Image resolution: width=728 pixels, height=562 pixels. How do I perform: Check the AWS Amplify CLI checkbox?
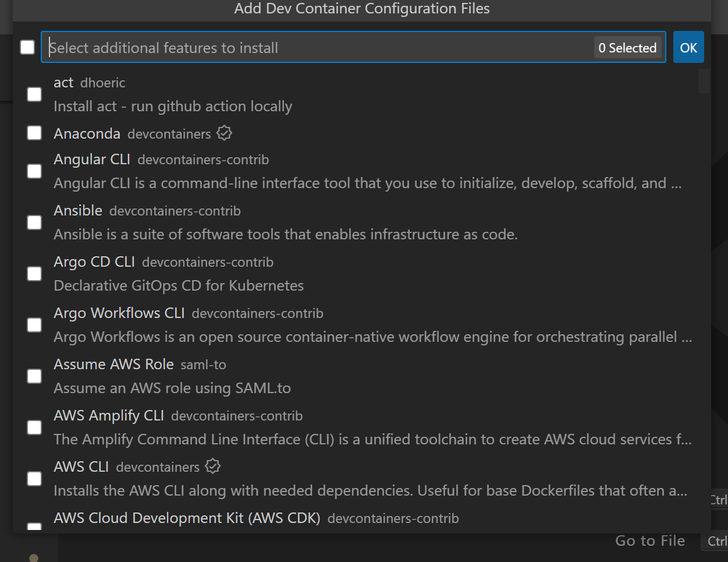click(x=34, y=427)
